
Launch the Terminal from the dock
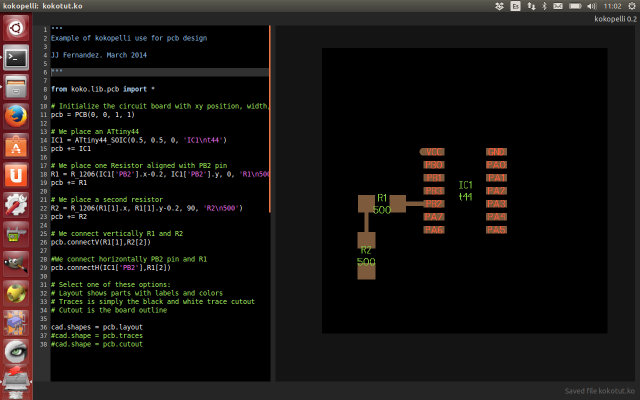[x=16, y=58]
